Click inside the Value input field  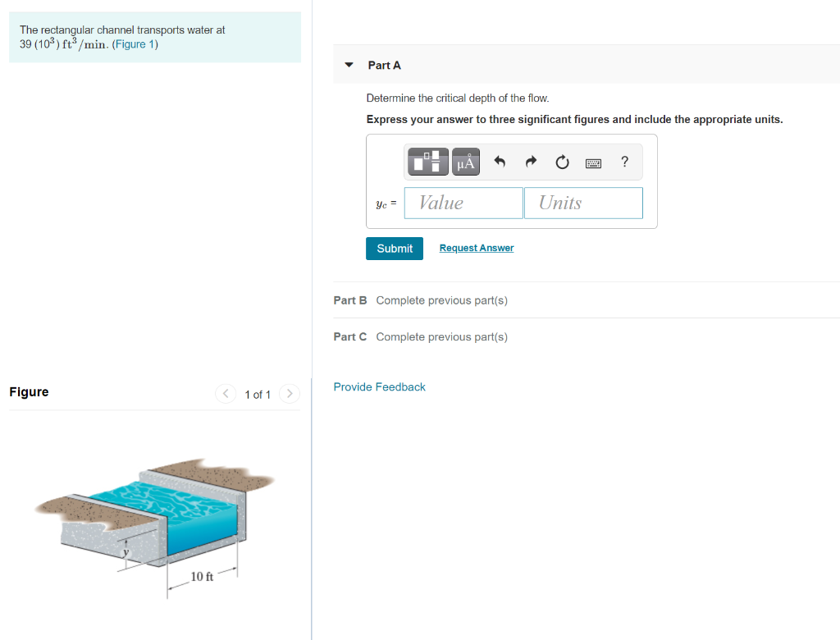(463, 203)
